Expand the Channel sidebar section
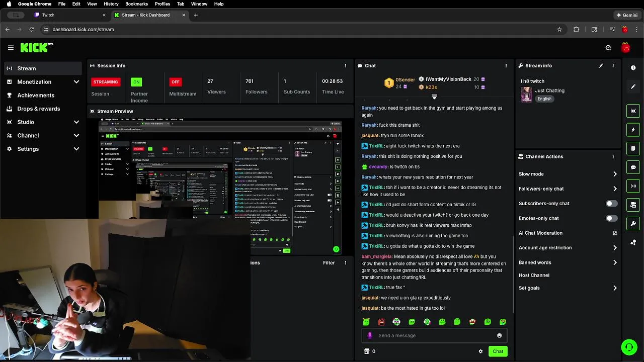Viewport: 644px width, 362px height. pyautogui.click(x=76, y=136)
